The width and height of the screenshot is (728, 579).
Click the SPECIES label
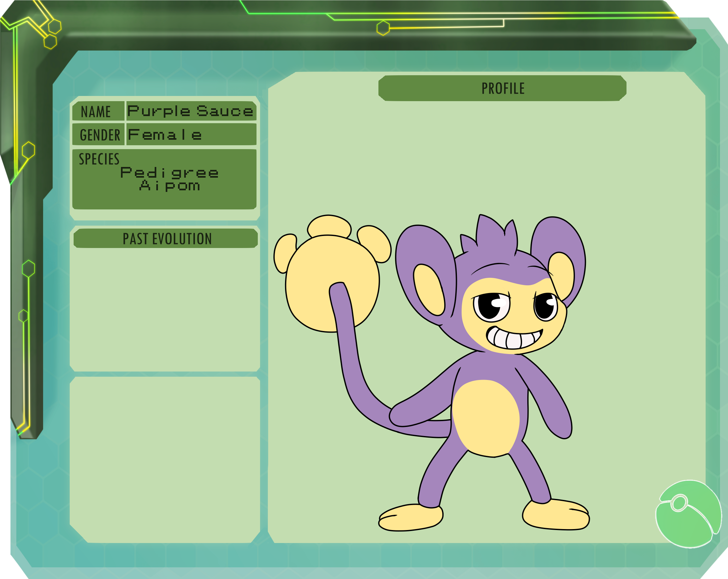tap(99, 159)
